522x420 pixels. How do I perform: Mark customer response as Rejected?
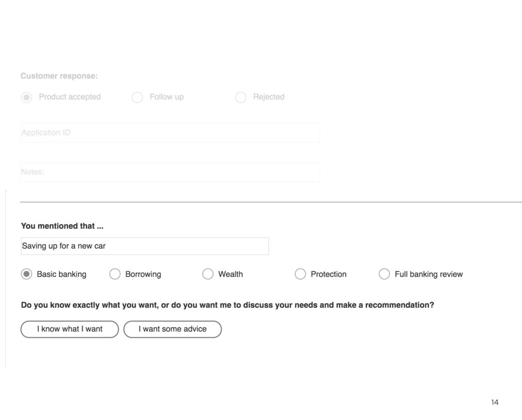pos(241,97)
